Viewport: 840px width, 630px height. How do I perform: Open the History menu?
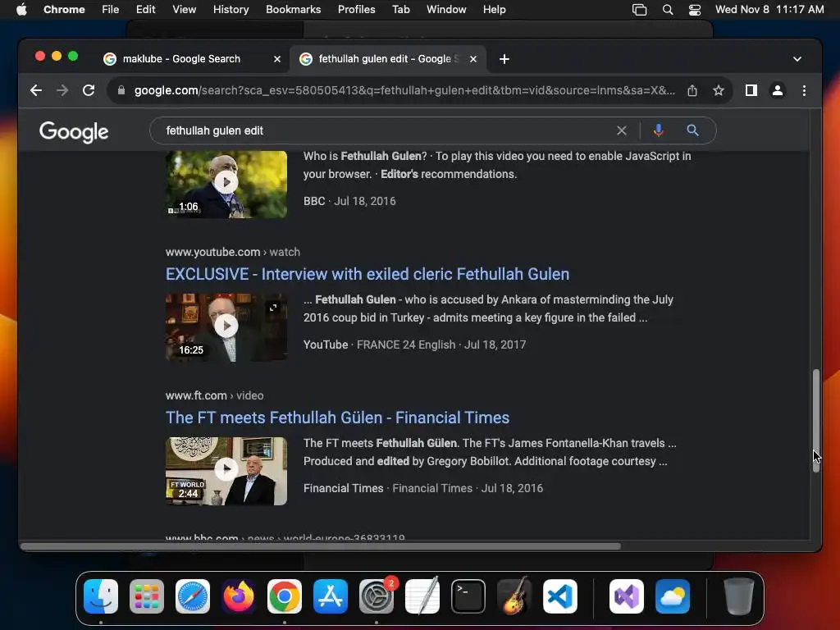coord(231,10)
